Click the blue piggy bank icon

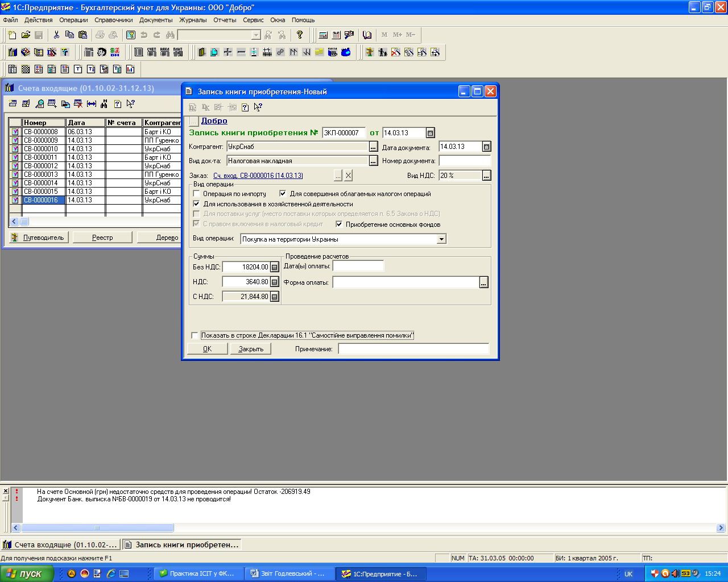tap(346, 52)
